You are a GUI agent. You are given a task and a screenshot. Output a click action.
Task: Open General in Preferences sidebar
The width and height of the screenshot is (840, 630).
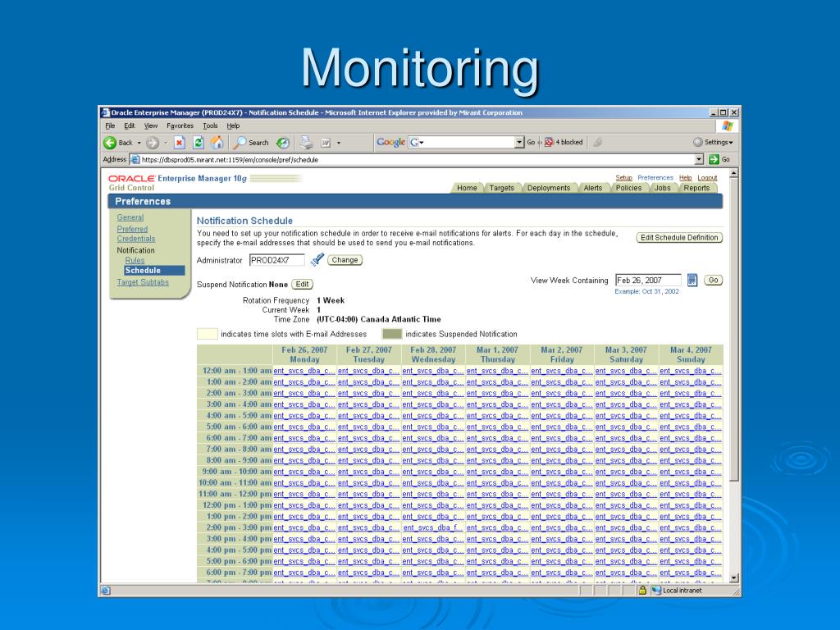(x=130, y=217)
